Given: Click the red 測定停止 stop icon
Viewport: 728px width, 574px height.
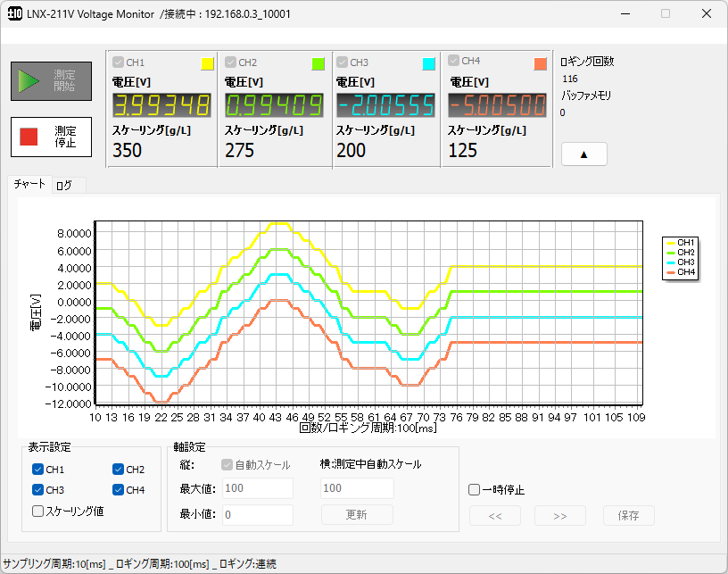Looking at the screenshot, I should tap(29, 137).
